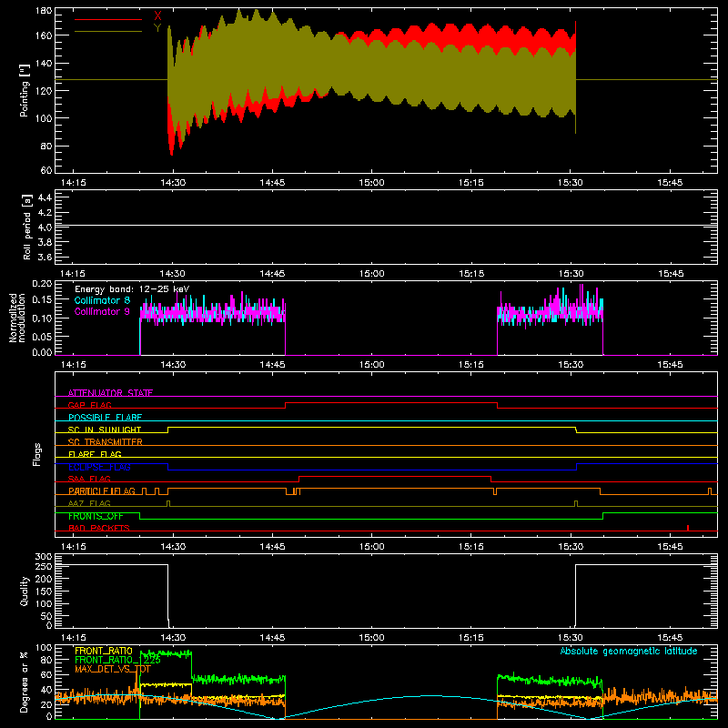
Task: Click the SC_IN_SUNLIGHT flag label
Action: point(105,430)
